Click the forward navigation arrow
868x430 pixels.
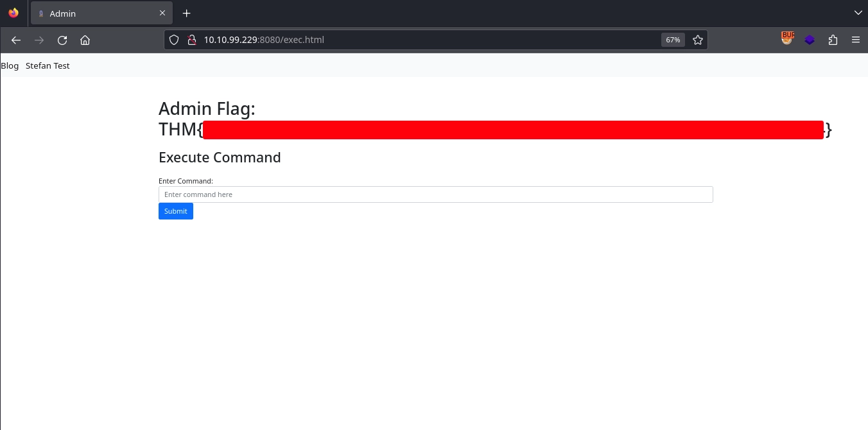(39, 40)
